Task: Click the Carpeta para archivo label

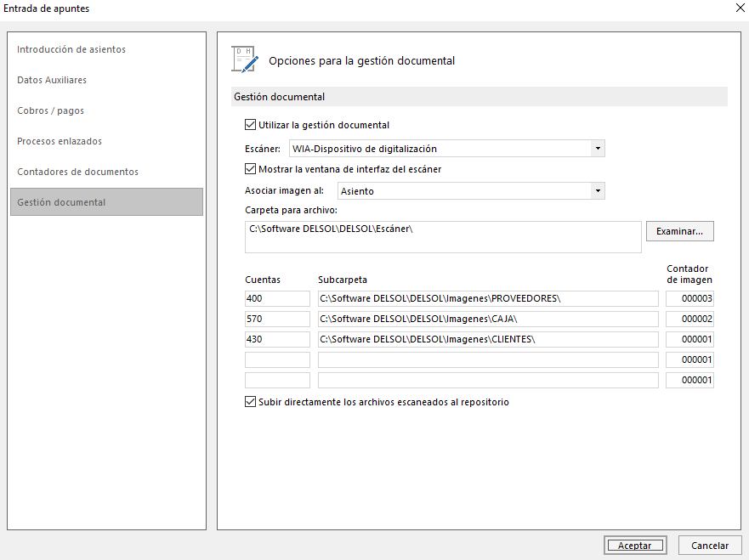Action: pos(291,210)
